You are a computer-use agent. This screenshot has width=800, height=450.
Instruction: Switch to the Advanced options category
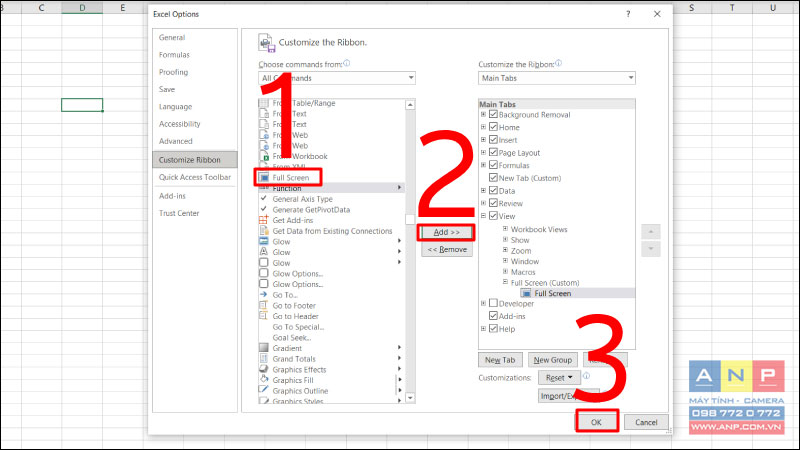click(x=176, y=141)
